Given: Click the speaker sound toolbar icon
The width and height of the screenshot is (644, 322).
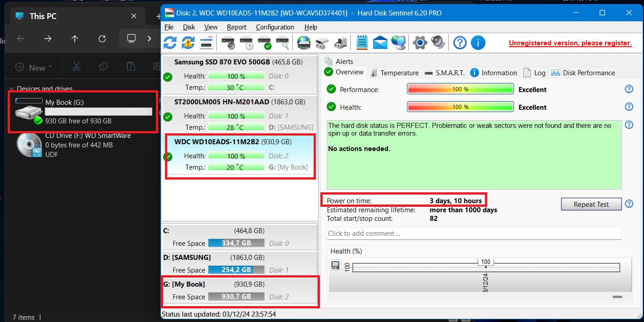Looking at the screenshot, I should coord(438,43).
